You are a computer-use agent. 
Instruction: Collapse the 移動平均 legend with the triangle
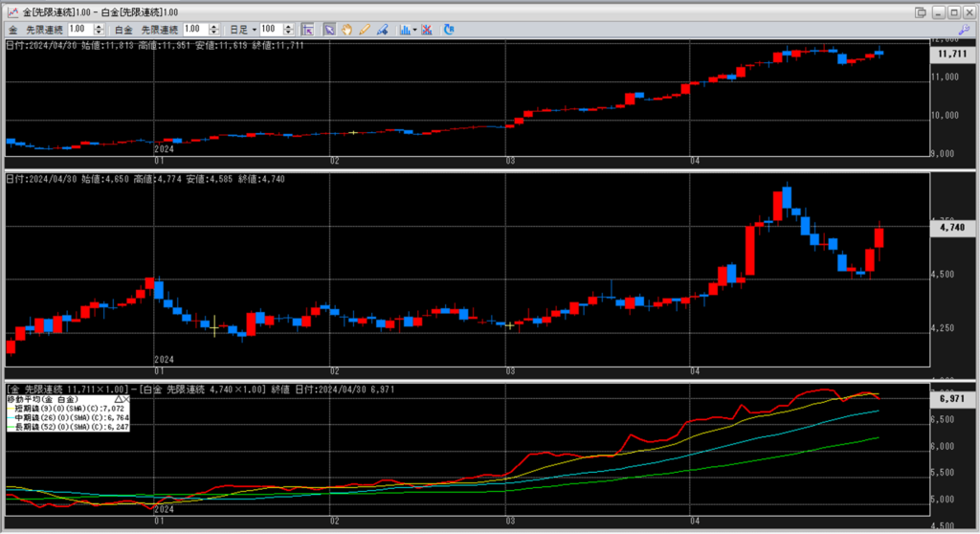[119, 398]
